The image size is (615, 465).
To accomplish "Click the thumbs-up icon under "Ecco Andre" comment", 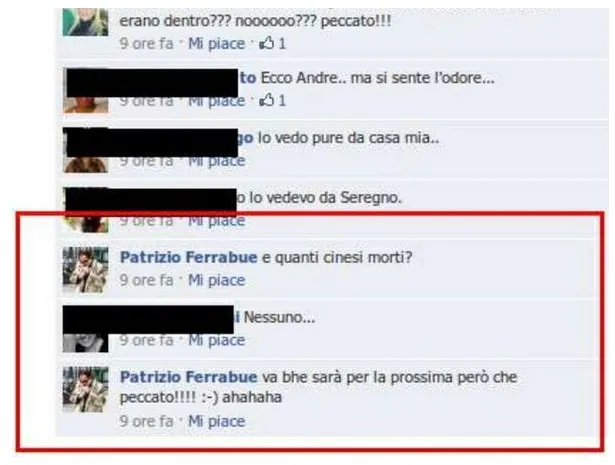I will (266, 100).
